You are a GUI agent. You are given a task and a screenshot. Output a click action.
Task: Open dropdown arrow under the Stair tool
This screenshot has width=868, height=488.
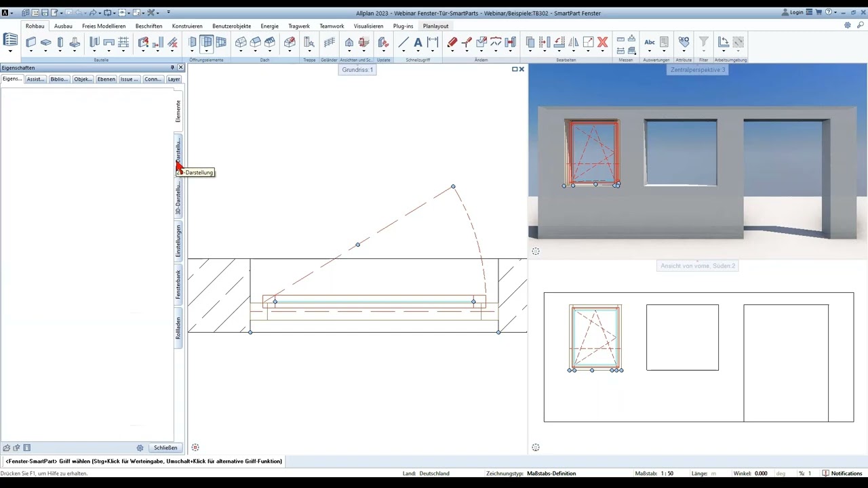click(x=309, y=51)
